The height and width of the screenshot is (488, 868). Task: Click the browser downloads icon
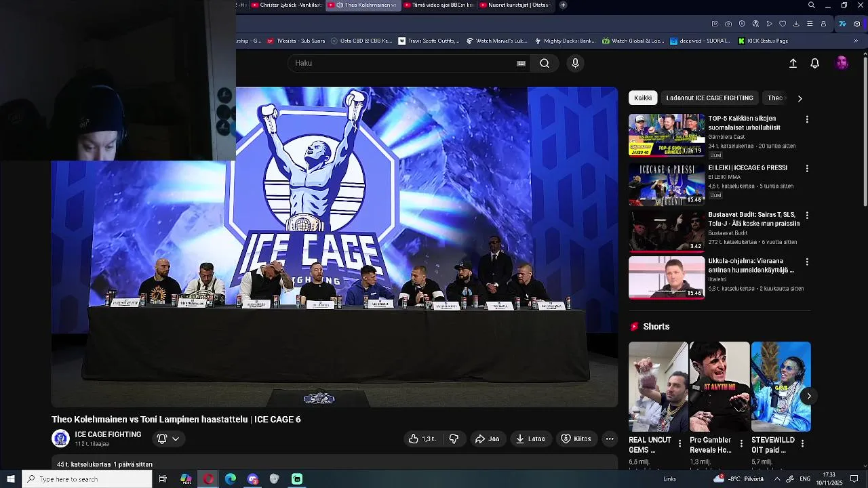click(796, 24)
